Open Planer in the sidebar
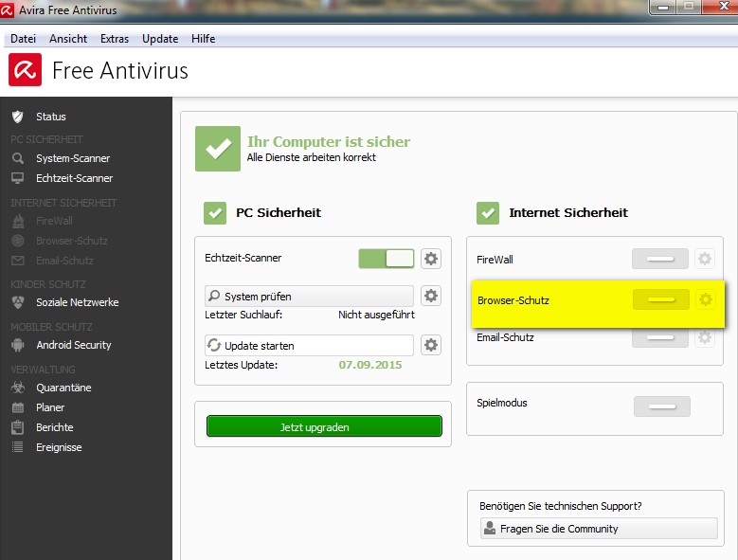The height and width of the screenshot is (560, 738). [50, 407]
